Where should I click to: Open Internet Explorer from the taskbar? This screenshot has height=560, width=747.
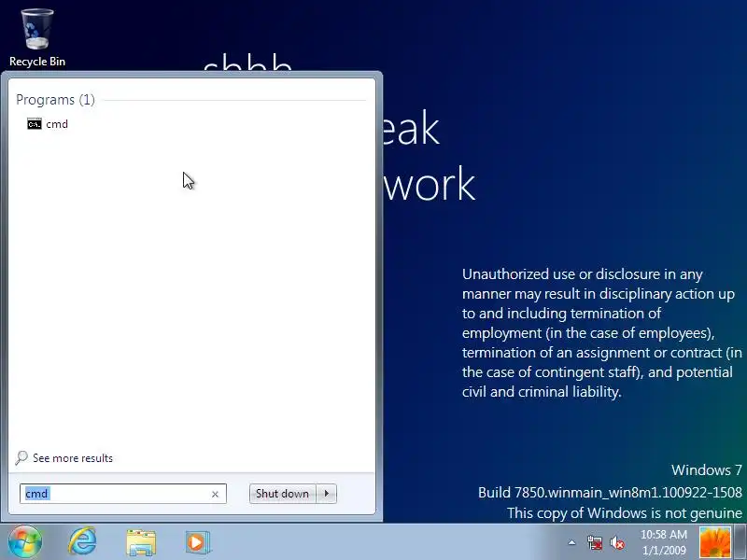tap(82, 542)
